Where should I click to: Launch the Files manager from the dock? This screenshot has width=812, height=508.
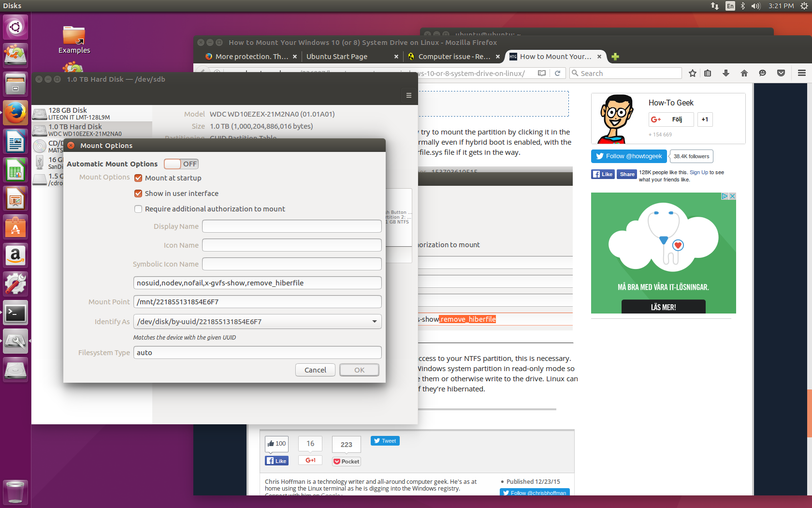click(x=15, y=84)
